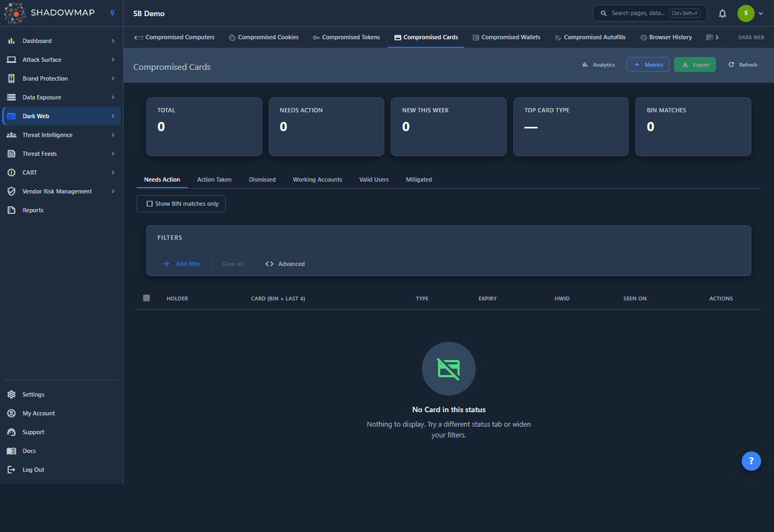
Task: Open Settings via the gear icon
Action: coord(11,394)
